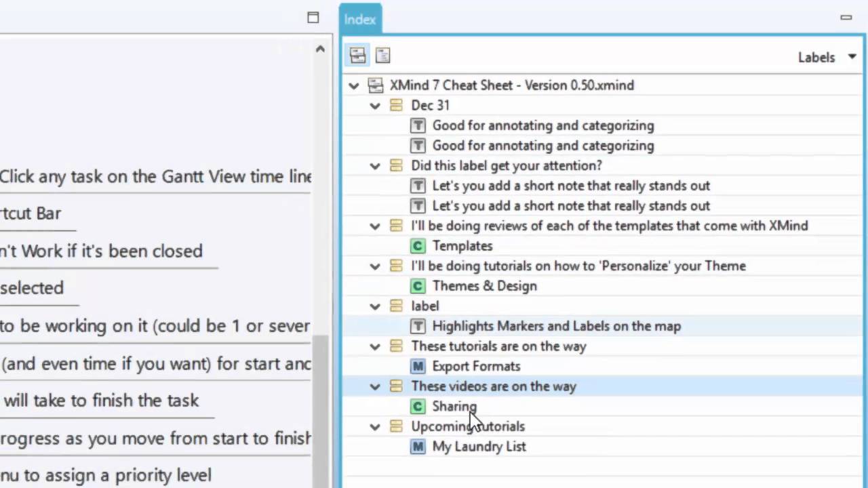The image size is (868, 488).
Task: Click the label icon beside 'These tutorials are on the way'
Action: point(396,346)
